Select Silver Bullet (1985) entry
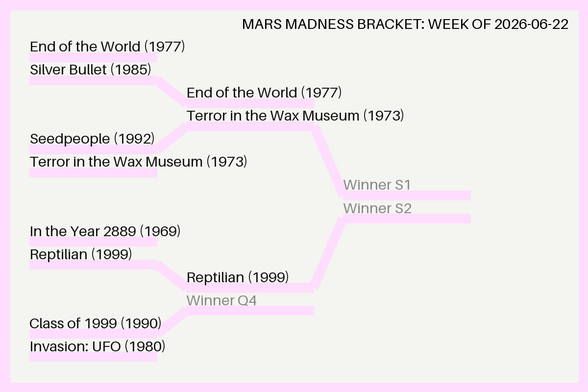This screenshot has width=588, height=392. 90,70
